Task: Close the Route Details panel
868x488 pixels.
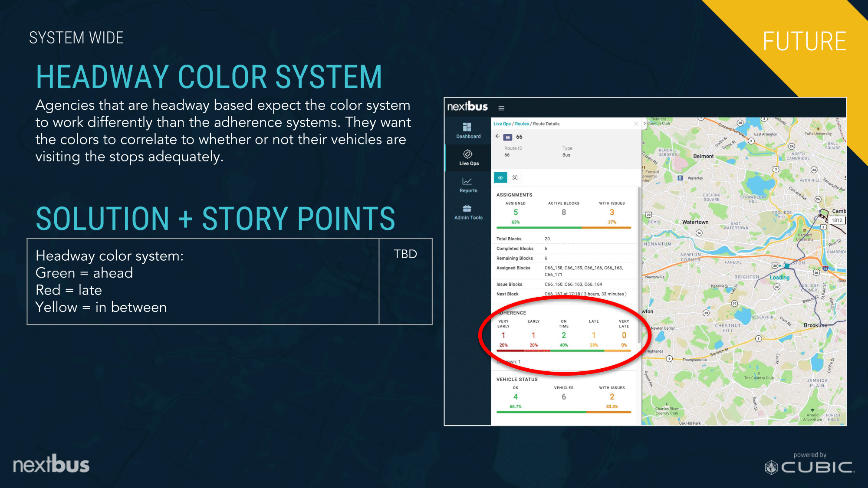Action: click(636, 124)
